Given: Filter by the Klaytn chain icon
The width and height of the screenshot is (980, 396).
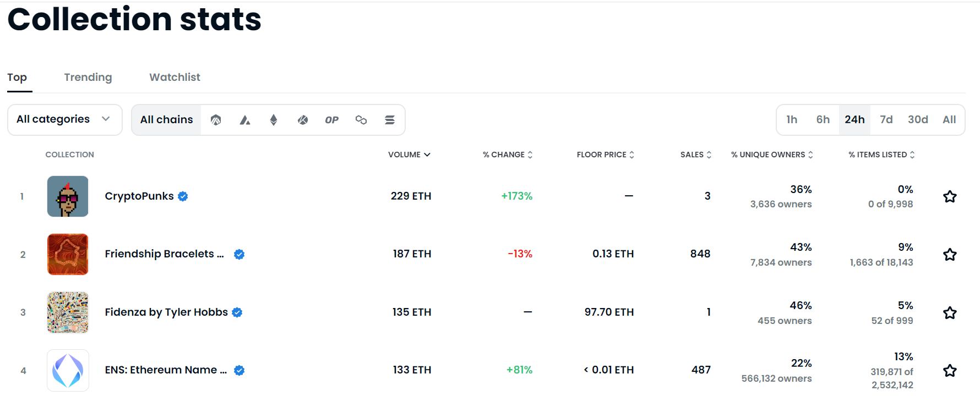Looking at the screenshot, I should pos(303,120).
